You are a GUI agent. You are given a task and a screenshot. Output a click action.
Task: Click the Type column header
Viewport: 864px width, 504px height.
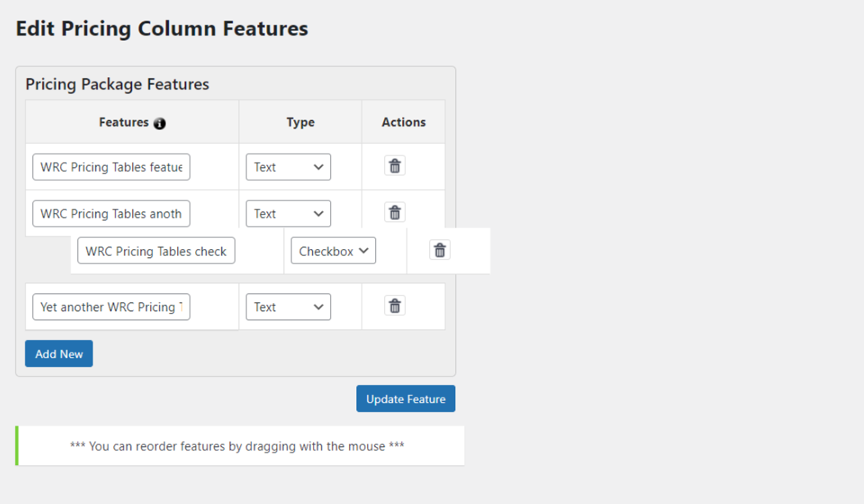[301, 122]
